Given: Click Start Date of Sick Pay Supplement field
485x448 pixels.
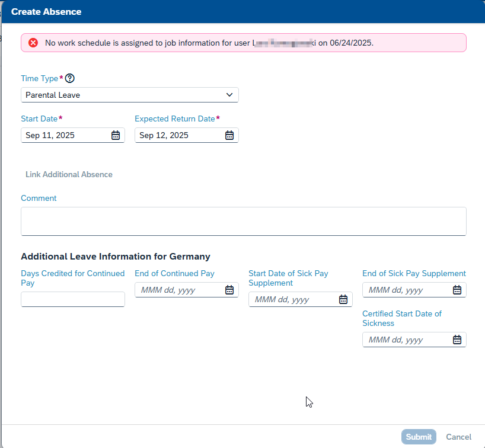Looking at the screenshot, I should pos(292,299).
